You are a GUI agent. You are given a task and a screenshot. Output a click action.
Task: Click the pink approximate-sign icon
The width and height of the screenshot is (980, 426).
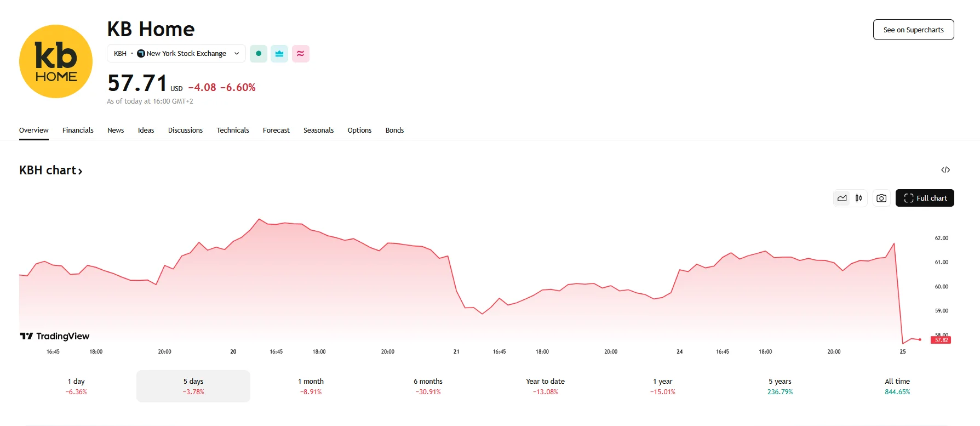pyautogui.click(x=300, y=54)
